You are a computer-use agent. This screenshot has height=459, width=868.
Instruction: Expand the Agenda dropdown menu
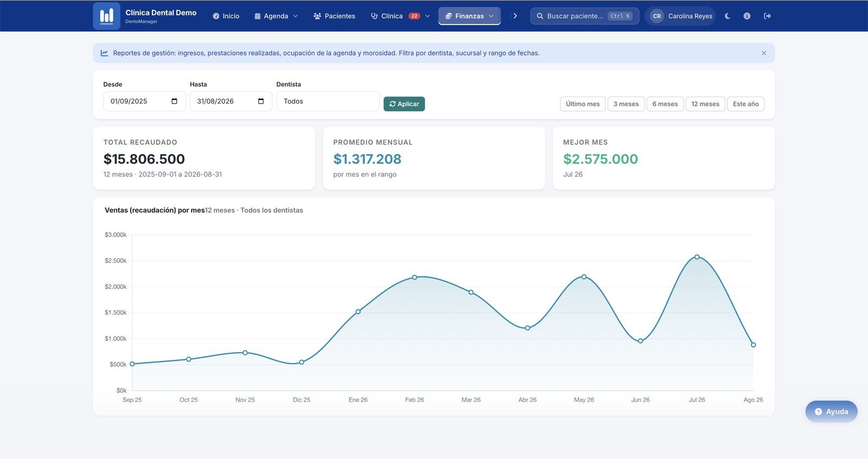(276, 16)
